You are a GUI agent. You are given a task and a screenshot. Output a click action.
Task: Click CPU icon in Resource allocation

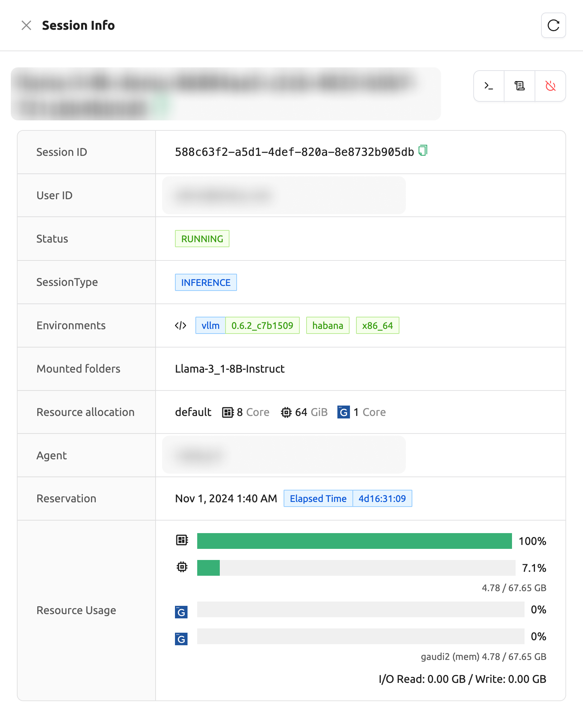228,412
